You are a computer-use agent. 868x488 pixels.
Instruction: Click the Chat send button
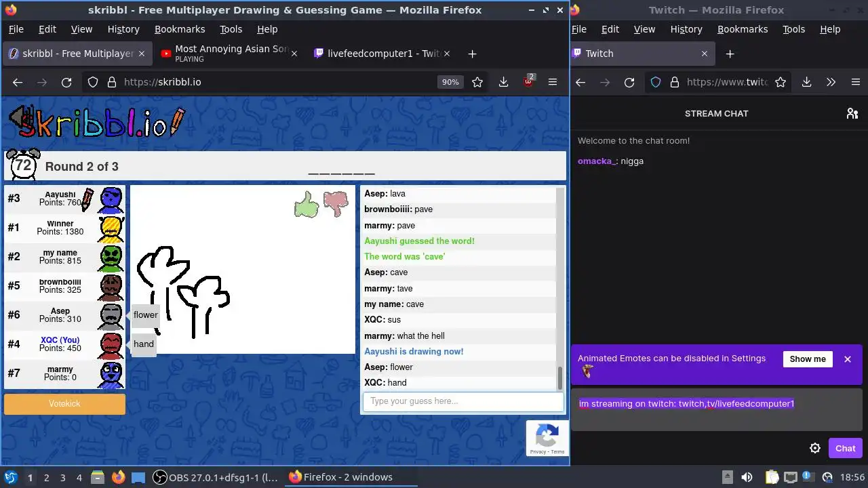point(845,448)
